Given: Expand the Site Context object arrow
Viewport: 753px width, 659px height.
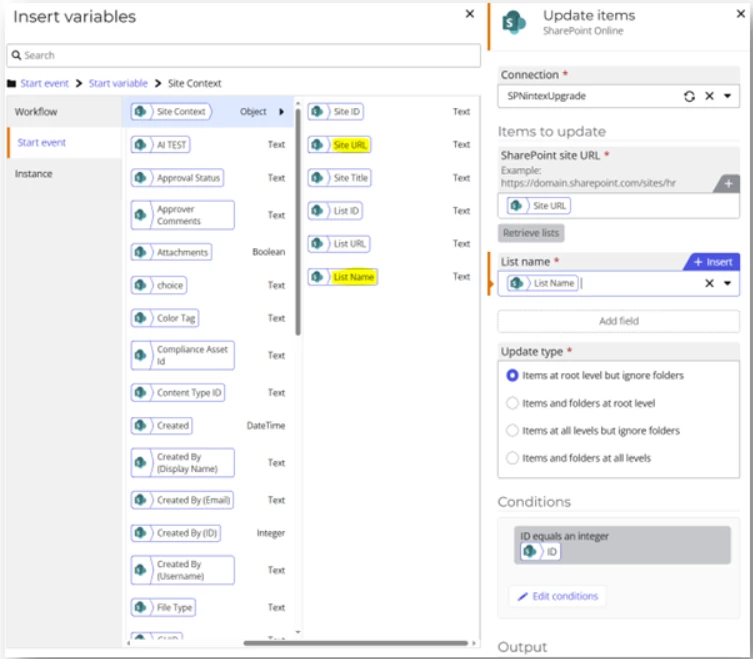Looking at the screenshot, I should click(281, 112).
